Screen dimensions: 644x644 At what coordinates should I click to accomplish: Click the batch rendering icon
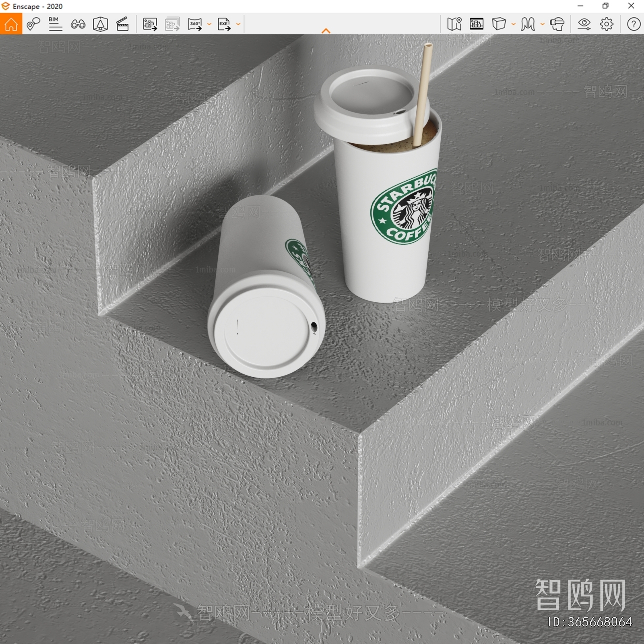point(172,24)
